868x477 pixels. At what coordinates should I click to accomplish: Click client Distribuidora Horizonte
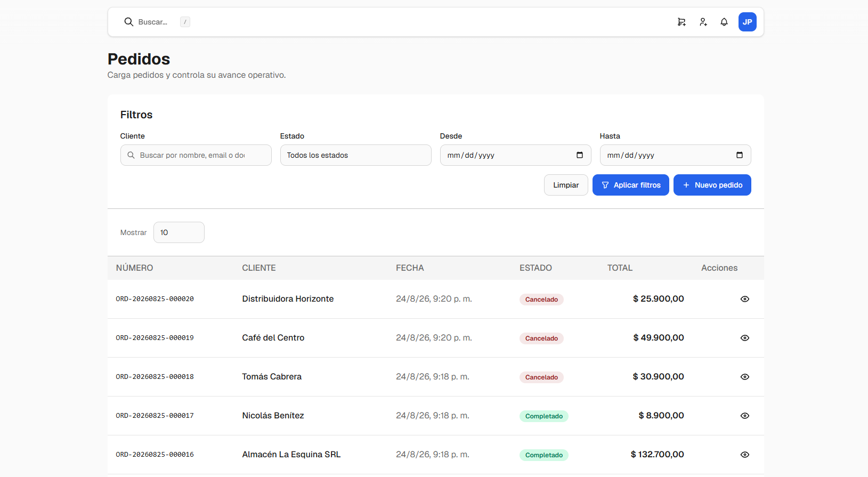point(288,299)
